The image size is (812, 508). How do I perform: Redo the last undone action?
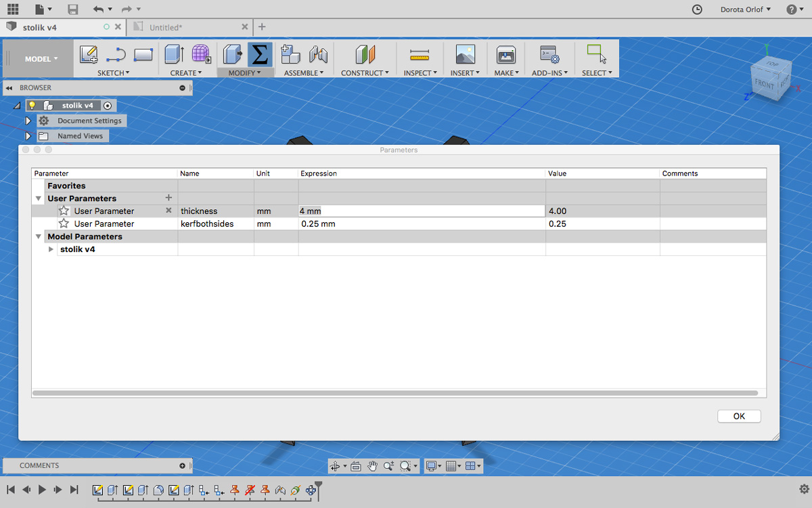(127, 9)
